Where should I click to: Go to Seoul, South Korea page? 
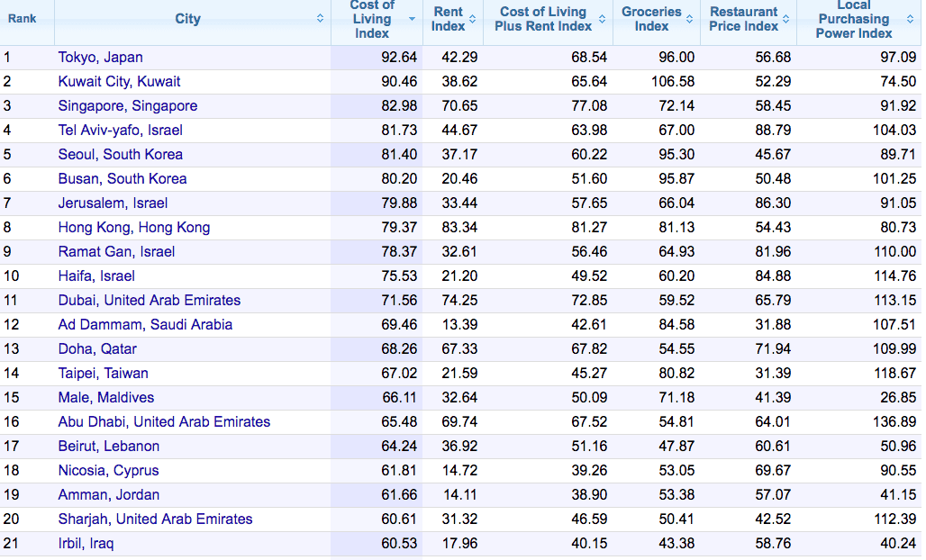tap(120, 155)
